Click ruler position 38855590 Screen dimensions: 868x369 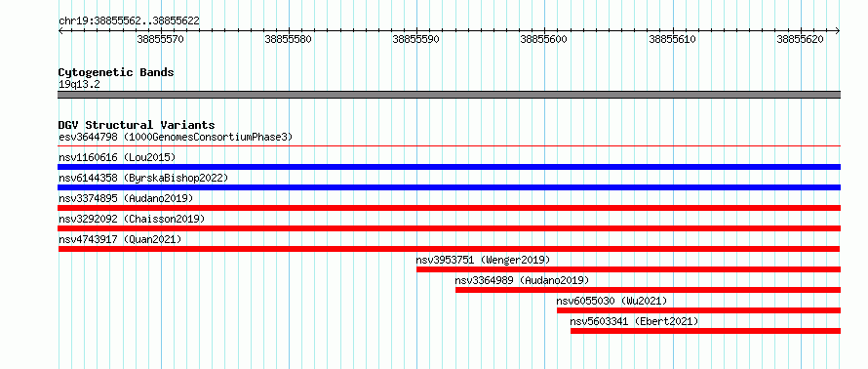tap(416, 39)
